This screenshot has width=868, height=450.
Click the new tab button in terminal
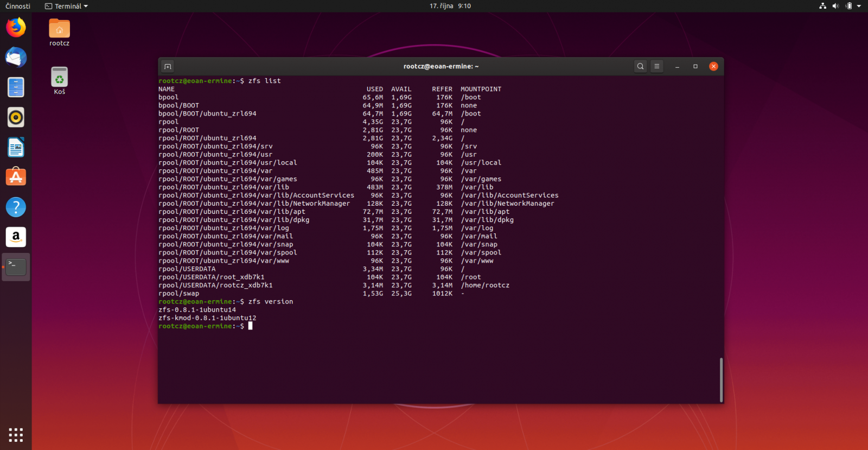coord(168,66)
